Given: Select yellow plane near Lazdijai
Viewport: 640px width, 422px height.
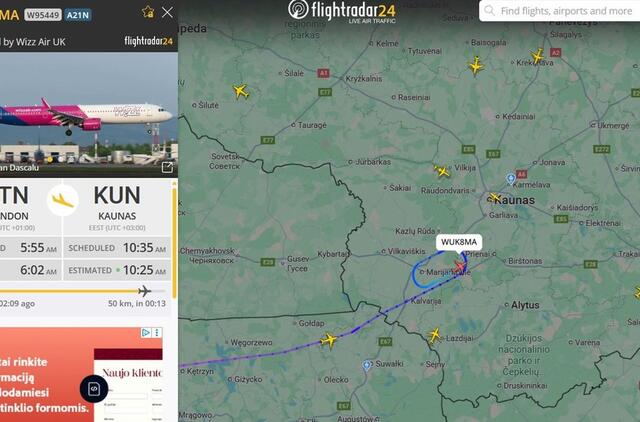Looking at the screenshot, I should 434,335.
